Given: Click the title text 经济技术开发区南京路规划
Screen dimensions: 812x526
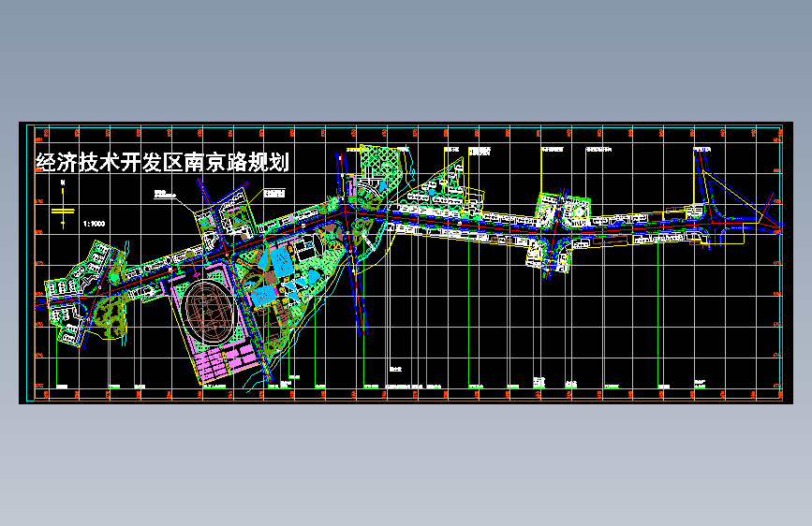Looking at the screenshot, I should coord(162,162).
